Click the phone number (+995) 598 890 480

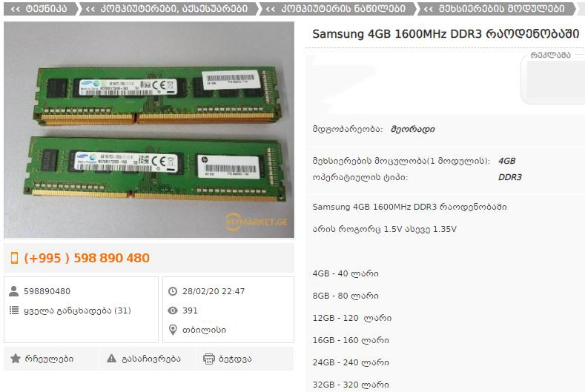tap(87, 258)
